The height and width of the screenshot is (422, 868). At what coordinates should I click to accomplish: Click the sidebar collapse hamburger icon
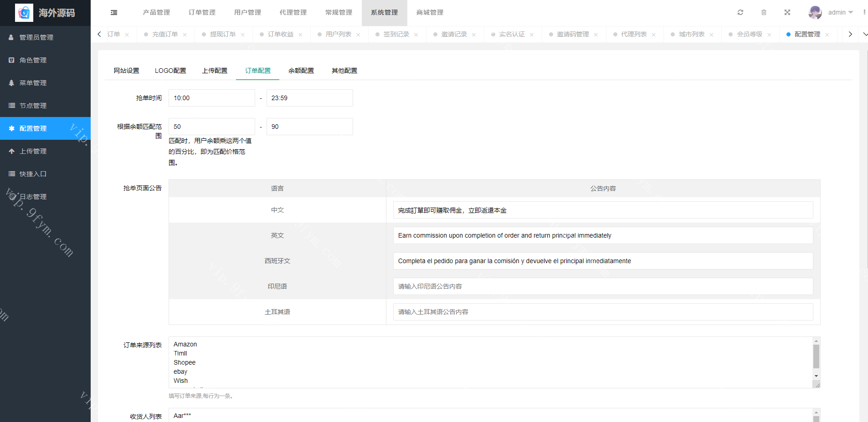coord(114,13)
